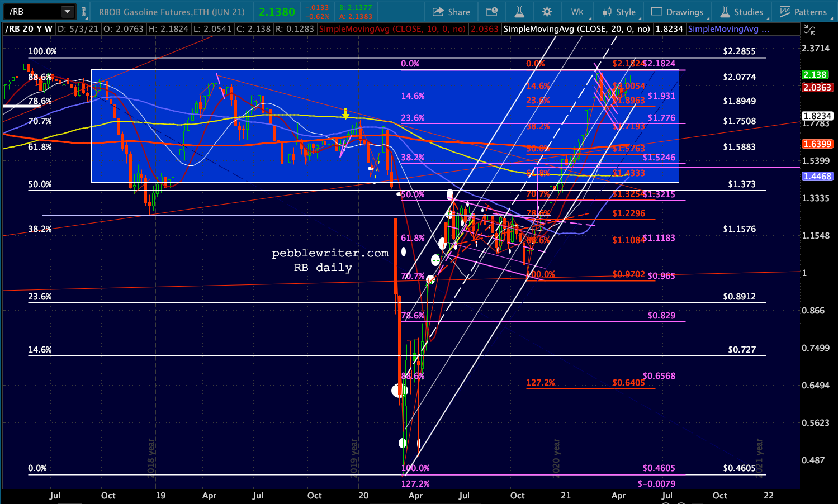Click the RBOB Gasoline Futures,ETH (JUN 21) description

click(172, 12)
